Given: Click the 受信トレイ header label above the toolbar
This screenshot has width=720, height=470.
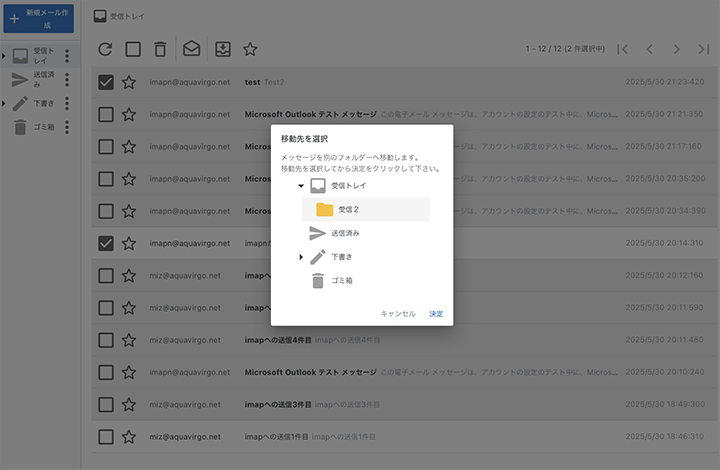Looking at the screenshot, I should 127,17.
